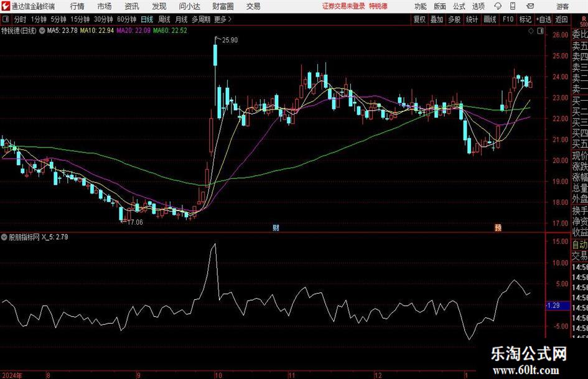The width and height of the screenshot is (588, 379).
Task: Click the 复权 button
Action: (419, 19)
